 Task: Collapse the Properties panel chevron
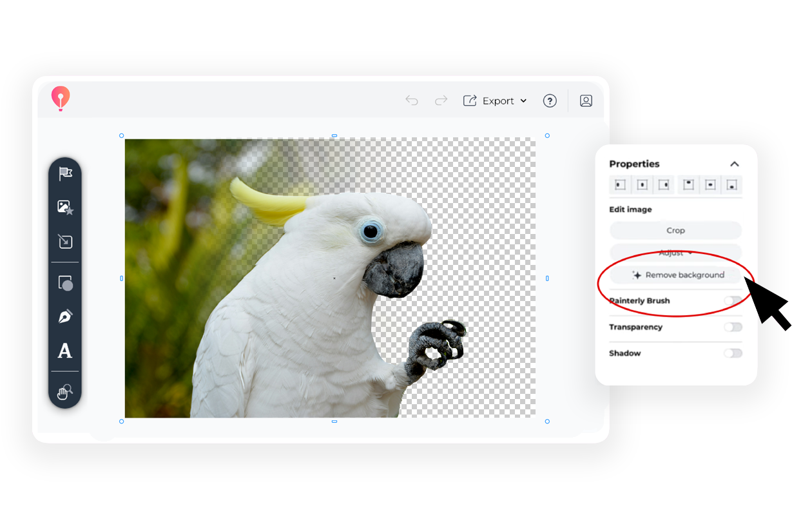734,164
